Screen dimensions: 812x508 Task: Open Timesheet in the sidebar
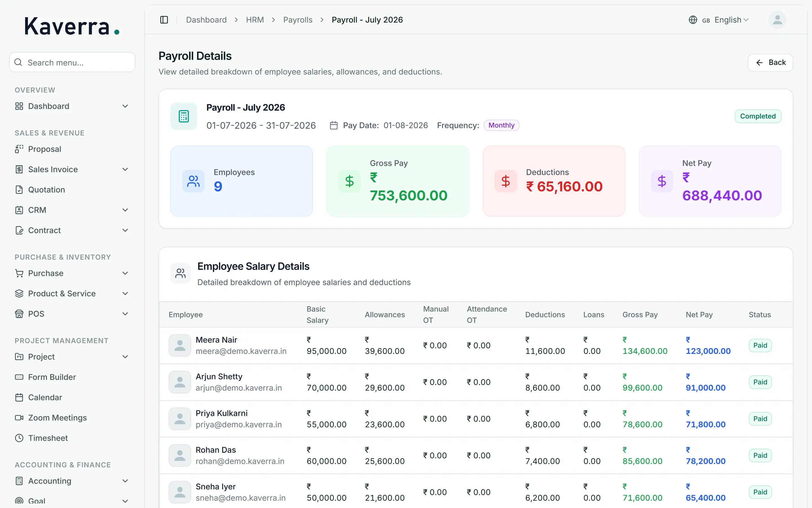(72, 438)
